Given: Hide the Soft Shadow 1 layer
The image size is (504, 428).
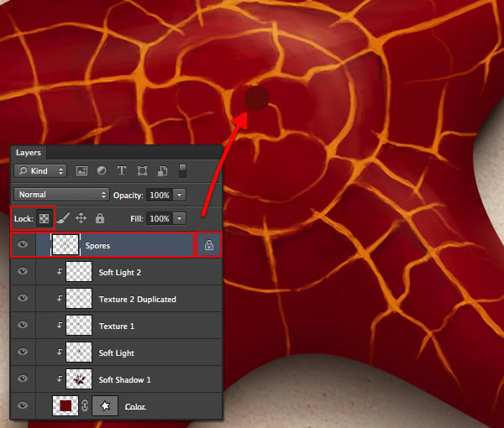Looking at the screenshot, I should pyautogui.click(x=23, y=378).
